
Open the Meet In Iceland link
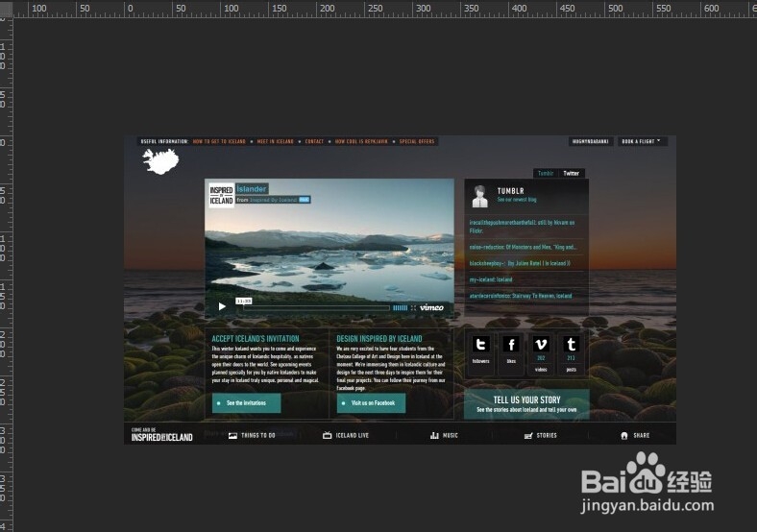275,141
